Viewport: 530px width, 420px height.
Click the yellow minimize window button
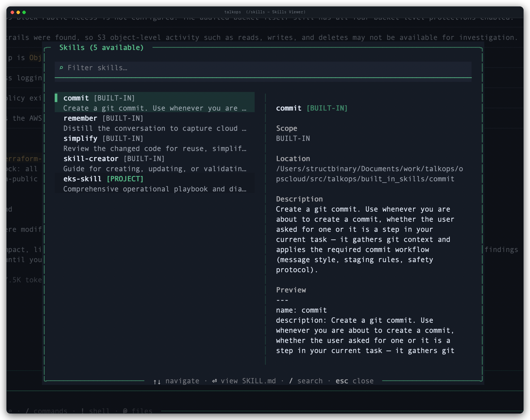coord(18,12)
